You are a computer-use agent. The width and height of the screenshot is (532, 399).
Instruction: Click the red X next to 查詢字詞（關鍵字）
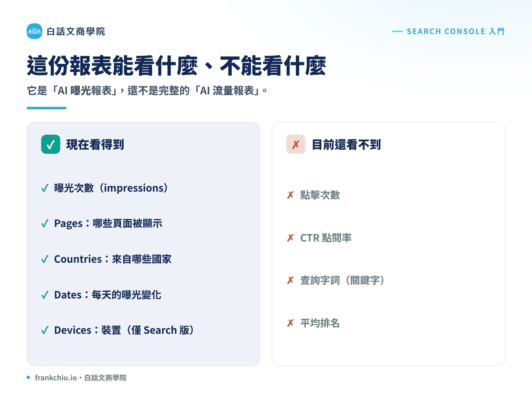point(291,280)
